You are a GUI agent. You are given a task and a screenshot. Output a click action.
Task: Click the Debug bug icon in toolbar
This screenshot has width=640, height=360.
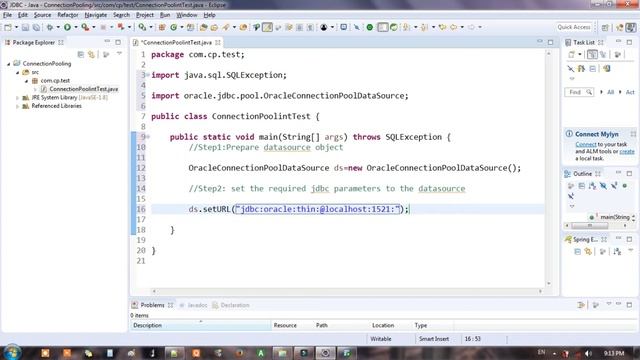50,27
